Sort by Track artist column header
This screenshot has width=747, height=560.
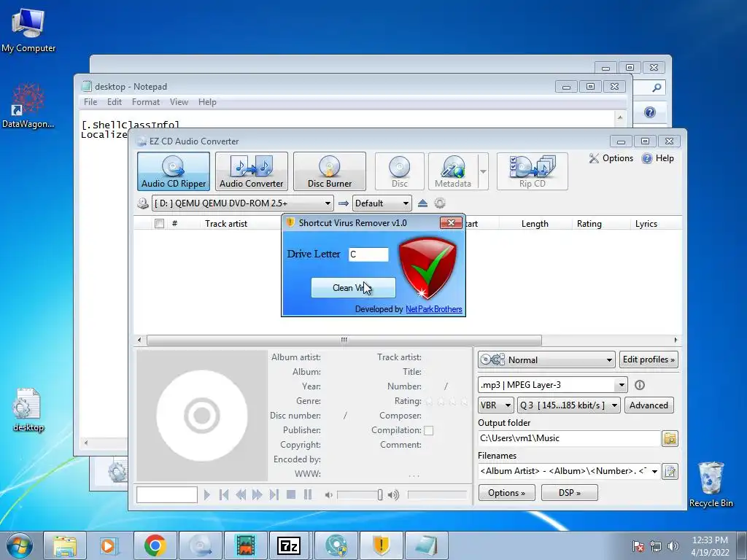coord(226,223)
